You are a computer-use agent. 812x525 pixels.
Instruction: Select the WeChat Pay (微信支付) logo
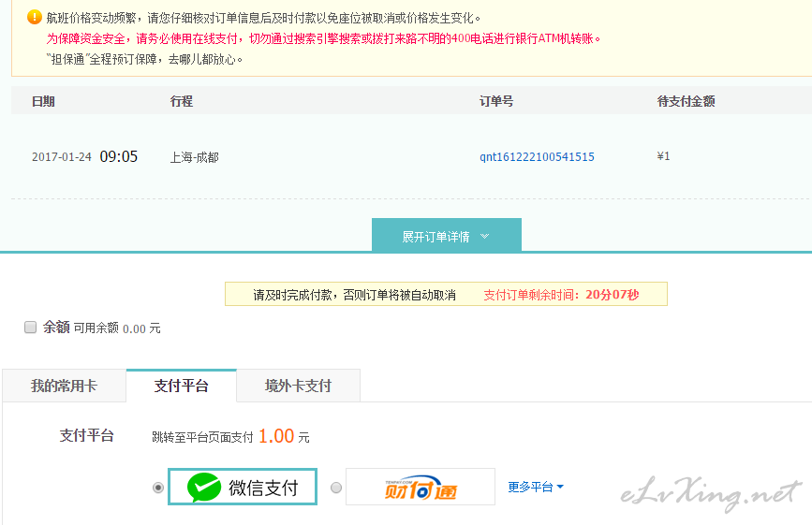[243, 487]
